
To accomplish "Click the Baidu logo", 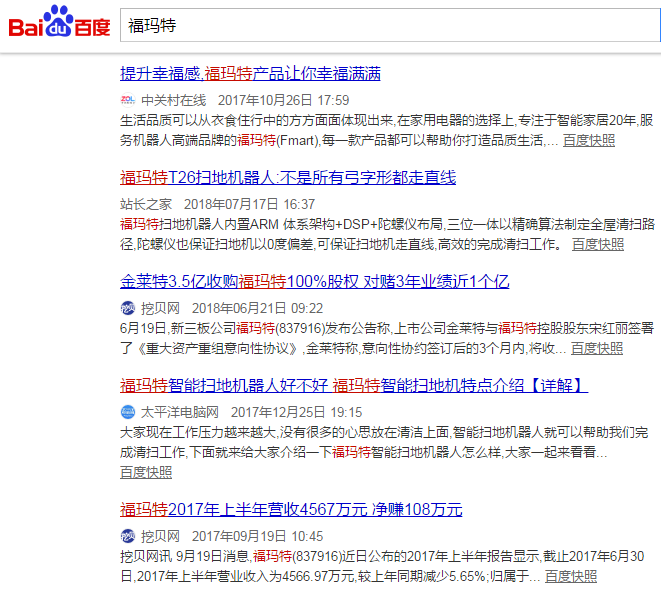I will (x=59, y=22).
